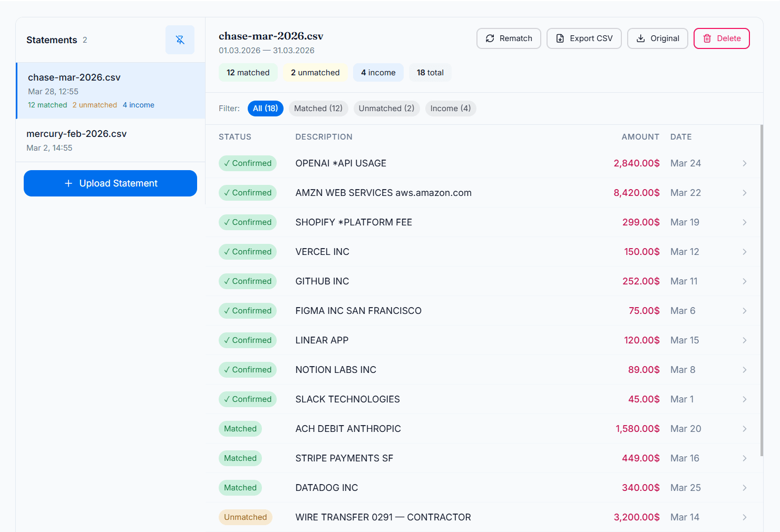
Task: Expand the WIRE TRANSFER 0291 row chevron
Action: tap(744, 517)
